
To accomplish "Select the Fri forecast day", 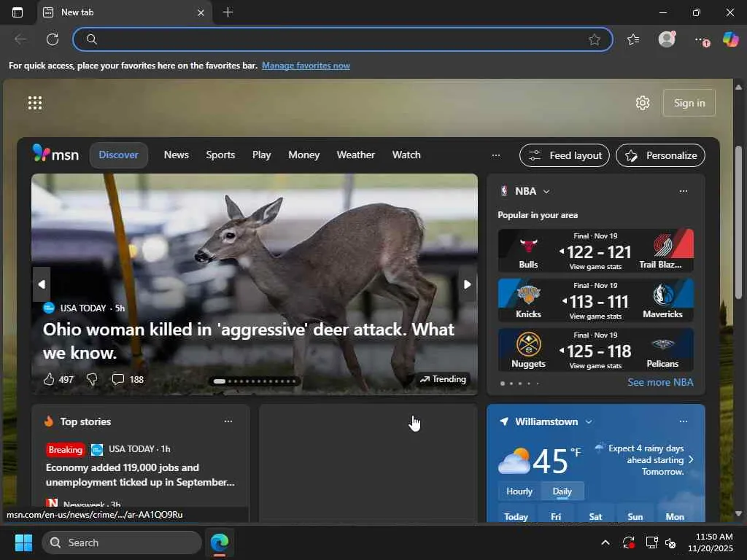I will click(556, 517).
